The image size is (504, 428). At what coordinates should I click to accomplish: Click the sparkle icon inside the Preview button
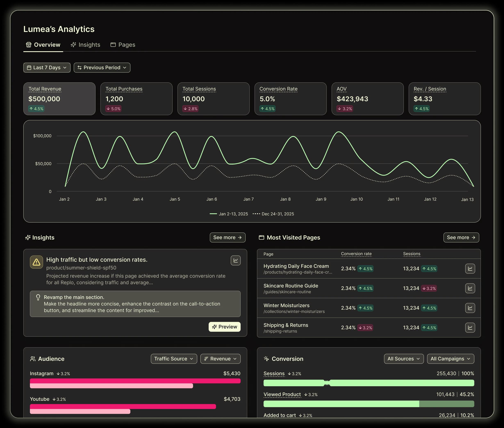click(214, 327)
